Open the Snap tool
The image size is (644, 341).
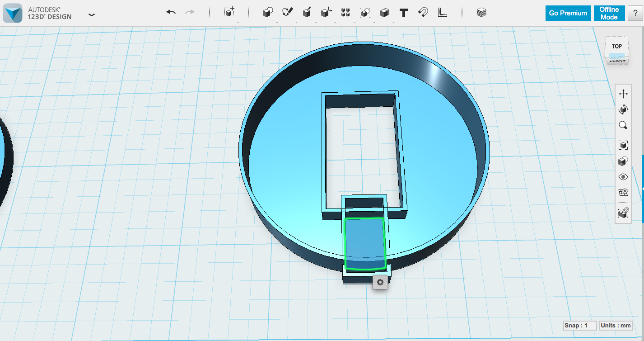click(423, 13)
